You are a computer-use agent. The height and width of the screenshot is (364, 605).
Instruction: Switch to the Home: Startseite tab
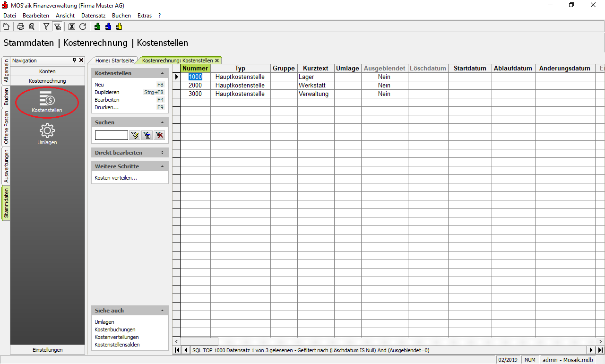(x=114, y=61)
